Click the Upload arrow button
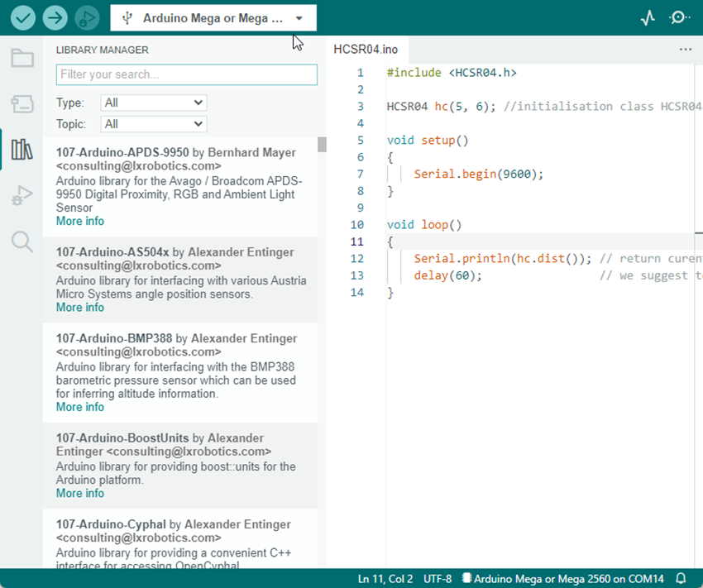 (x=55, y=18)
